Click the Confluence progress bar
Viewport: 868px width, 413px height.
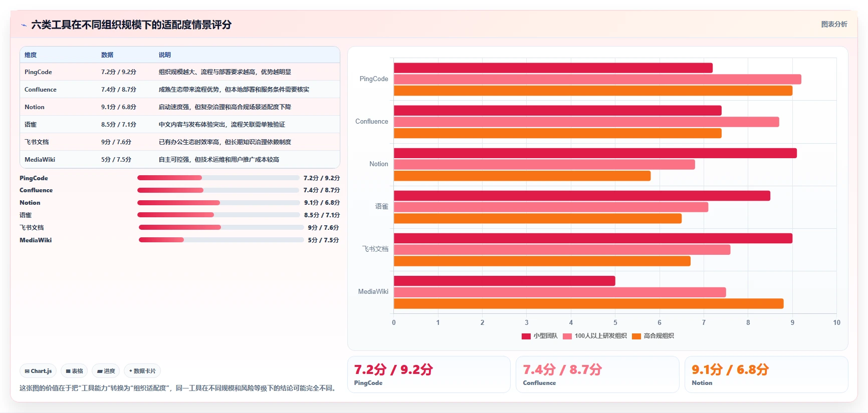pos(218,190)
